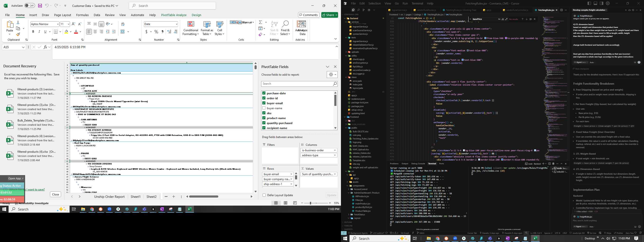Apply Italic formatting in Excel ribbon
Screen dimensions: 644x242
pos(39,32)
